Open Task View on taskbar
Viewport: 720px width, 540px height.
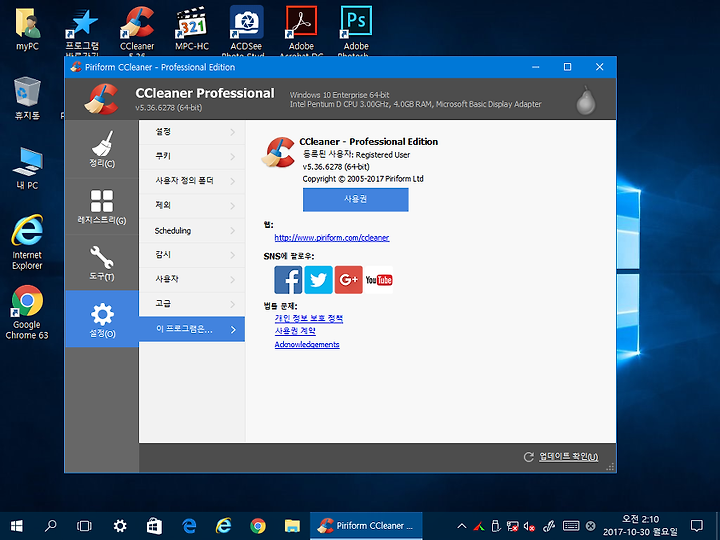[84, 526]
